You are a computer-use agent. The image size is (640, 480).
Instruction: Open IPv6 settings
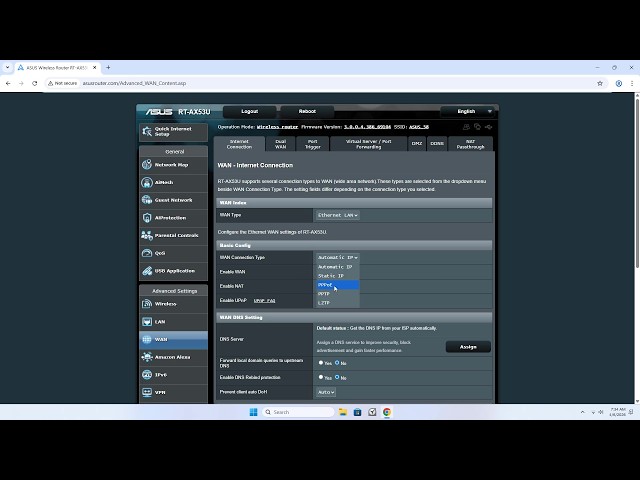pos(173,375)
